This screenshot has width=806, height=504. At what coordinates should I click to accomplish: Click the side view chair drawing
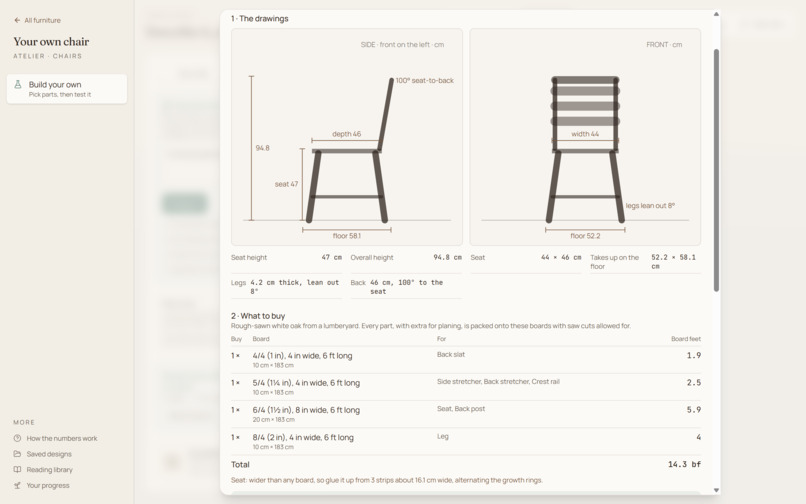point(346,137)
